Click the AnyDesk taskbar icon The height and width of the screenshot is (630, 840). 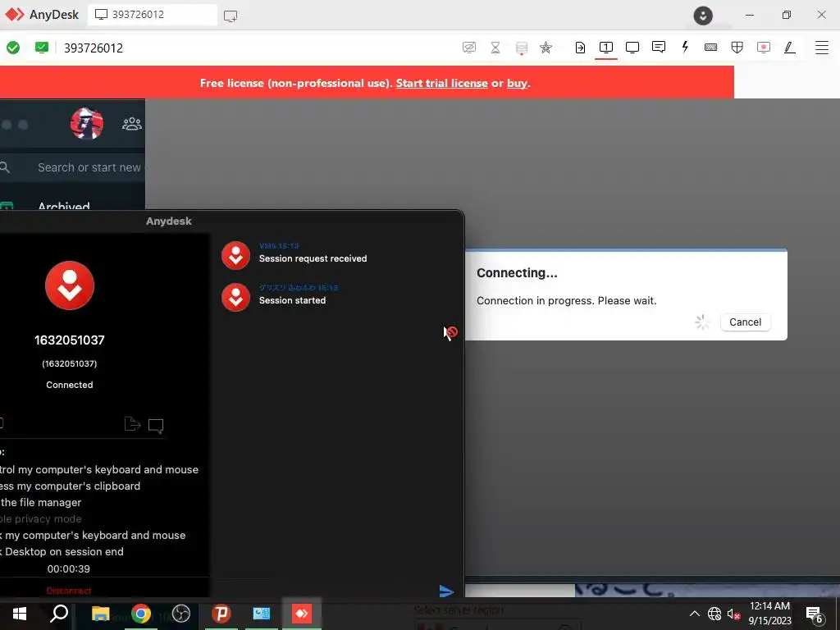point(302,614)
